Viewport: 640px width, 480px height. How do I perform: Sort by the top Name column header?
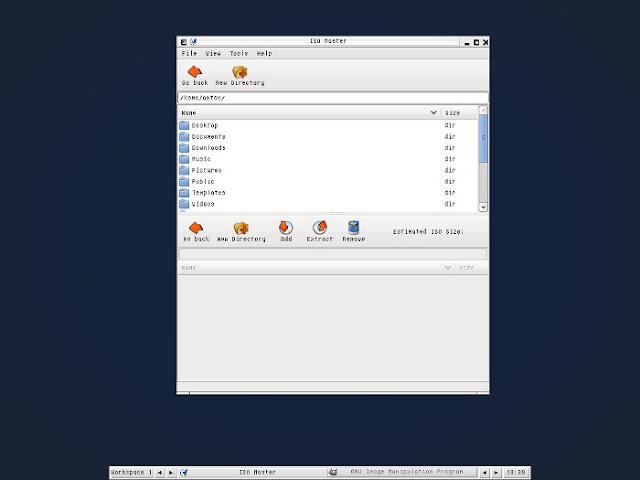click(x=310, y=113)
